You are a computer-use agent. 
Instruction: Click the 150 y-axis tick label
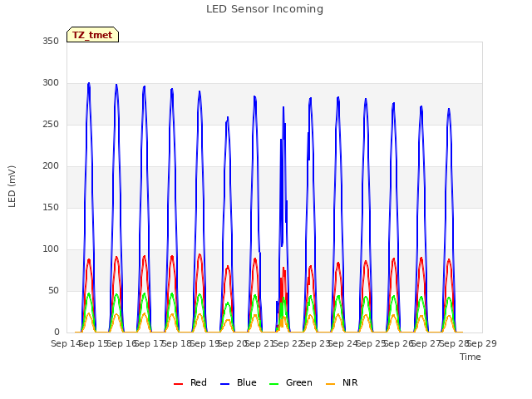(51, 207)
